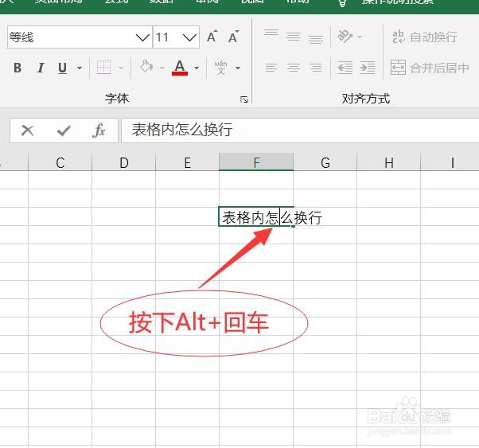This screenshot has width=479, height=448.
Task: Click the bottom align icon
Action: click(316, 40)
